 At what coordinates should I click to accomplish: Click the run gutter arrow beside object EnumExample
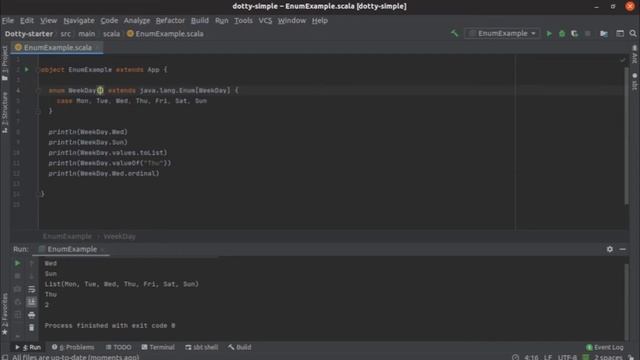click(x=27, y=70)
